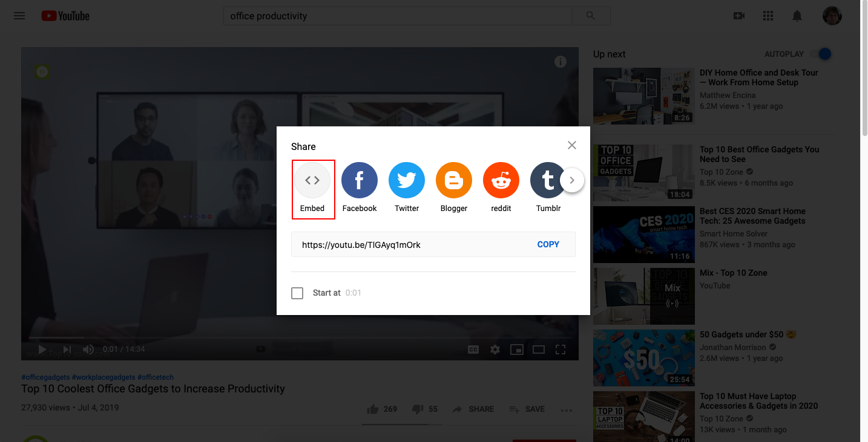Seek on the video progress bar
This screenshot has width=868, height=442.
tap(300, 337)
